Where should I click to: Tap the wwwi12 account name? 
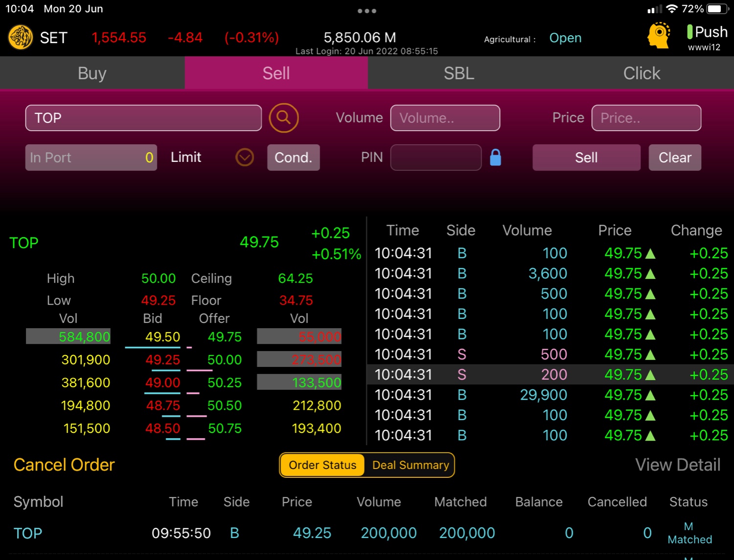[x=704, y=47]
